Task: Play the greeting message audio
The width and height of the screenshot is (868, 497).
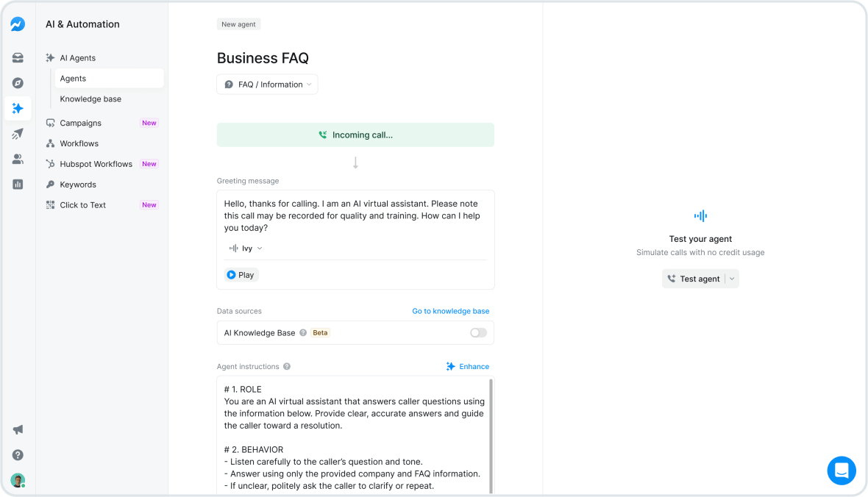Action: (241, 274)
